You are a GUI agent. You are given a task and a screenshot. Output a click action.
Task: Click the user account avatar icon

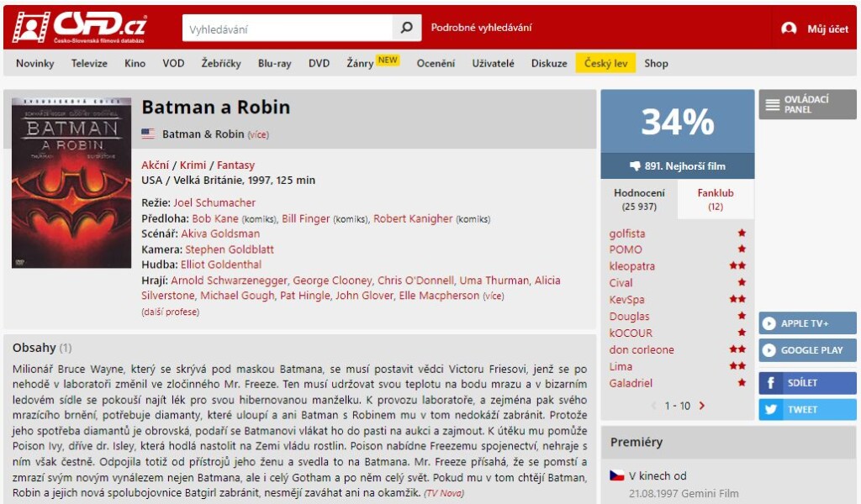(x=789, y=29)
